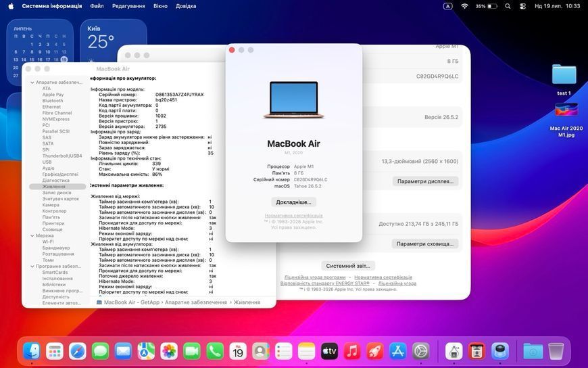Open the Довідка menu
The height and width of the screenshot is (368, 588).
(x=186, y=6)
